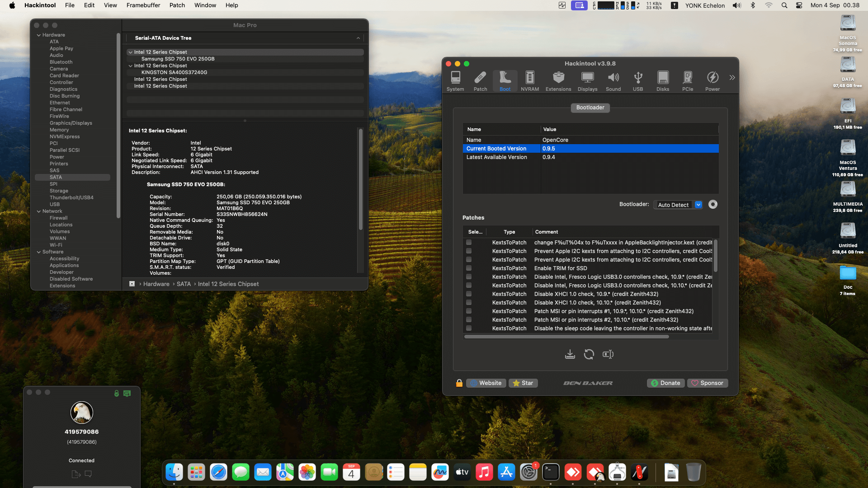868x488 pixels.
Task: Open the Extensions toolbar icon in Hackintool
Action: click(x=558, y=81)
